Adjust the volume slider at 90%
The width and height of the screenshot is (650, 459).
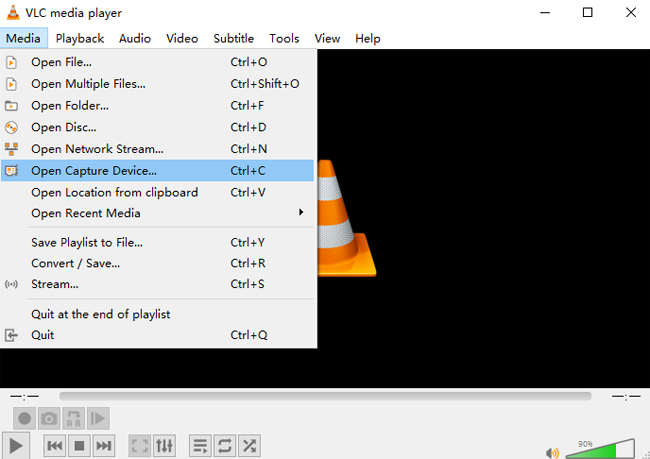click(x=600, y=449)
